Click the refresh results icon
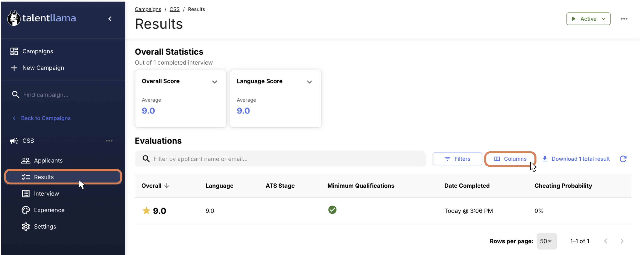 pyautogui.click(x=623, y=159)
